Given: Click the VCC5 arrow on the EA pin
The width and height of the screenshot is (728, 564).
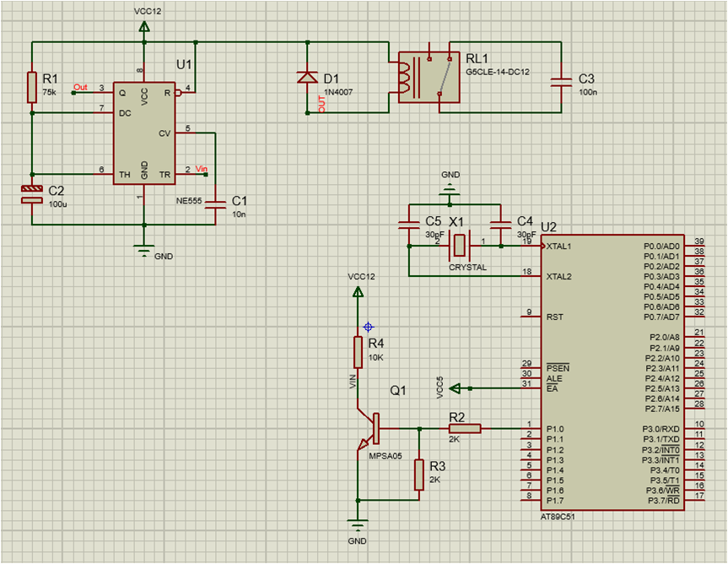Looking at the screenshot, I should [x=456, y=388].
